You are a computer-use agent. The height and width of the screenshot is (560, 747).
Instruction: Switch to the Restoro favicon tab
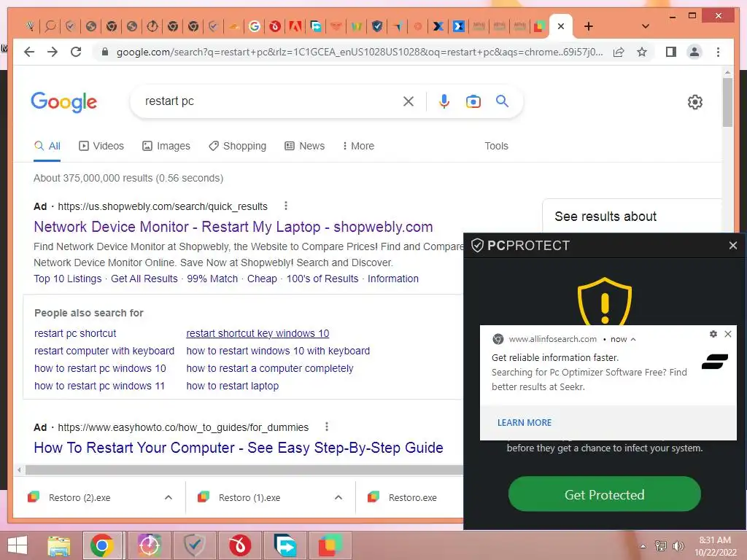[539, 26]
